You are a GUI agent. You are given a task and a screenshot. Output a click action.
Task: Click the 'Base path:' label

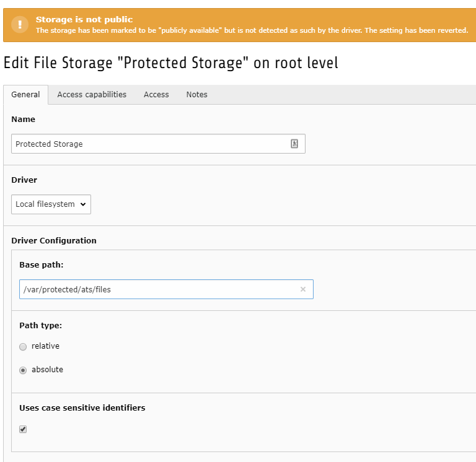(x=42, y=264)
